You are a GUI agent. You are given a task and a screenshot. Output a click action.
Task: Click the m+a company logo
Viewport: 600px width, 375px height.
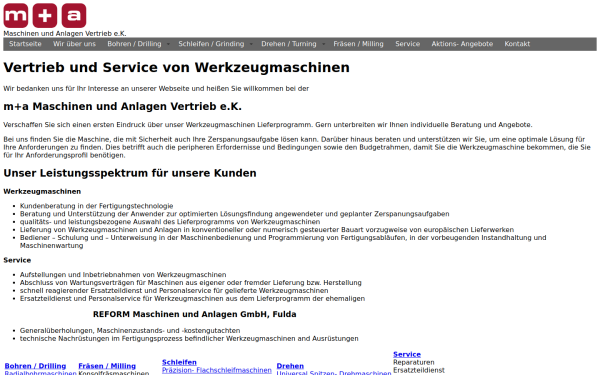click(45, 15)
